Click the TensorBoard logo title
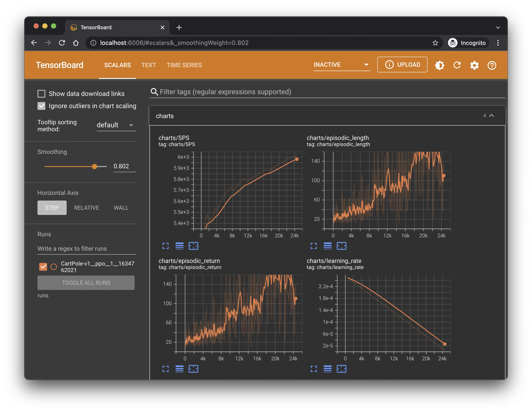 tap(60, 65)
